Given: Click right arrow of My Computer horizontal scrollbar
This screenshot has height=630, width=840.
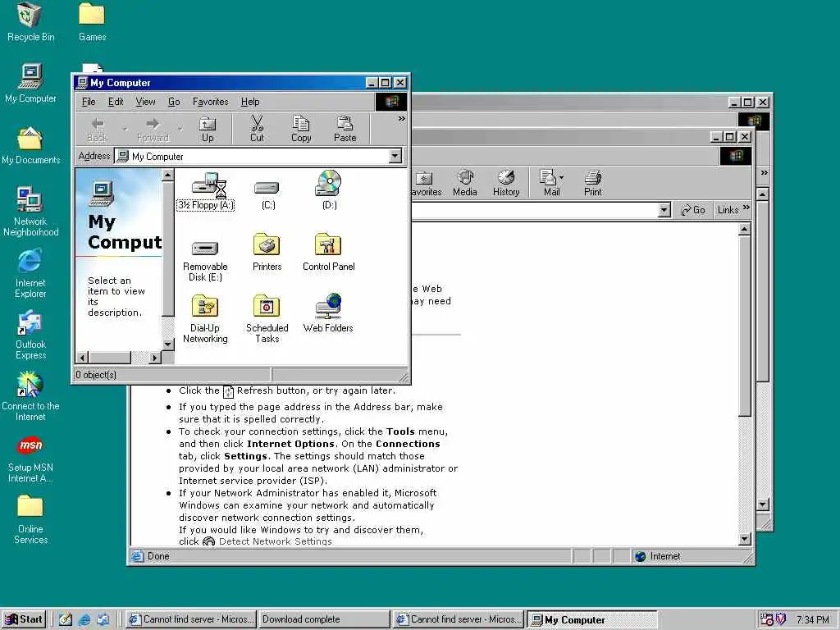Looking at the screenshot, I should (x=155, y=358).
